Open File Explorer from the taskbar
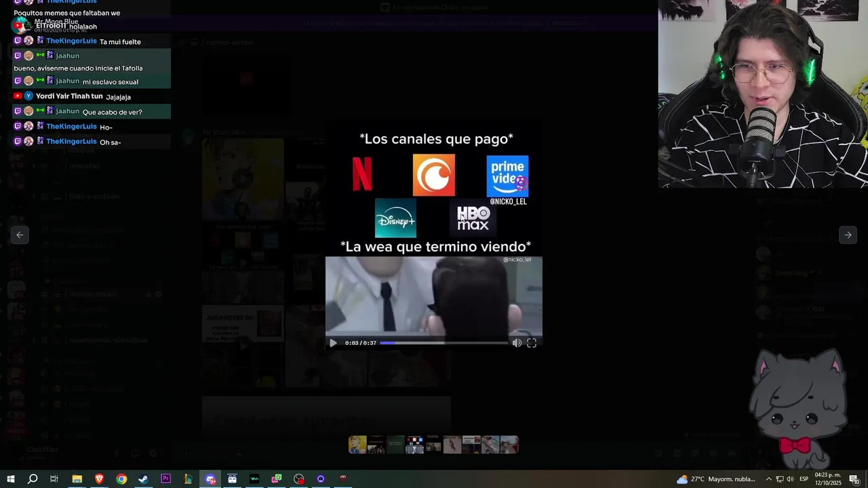Image resolution: width=868 pixels, height=488 pixels. pos(77,479)
